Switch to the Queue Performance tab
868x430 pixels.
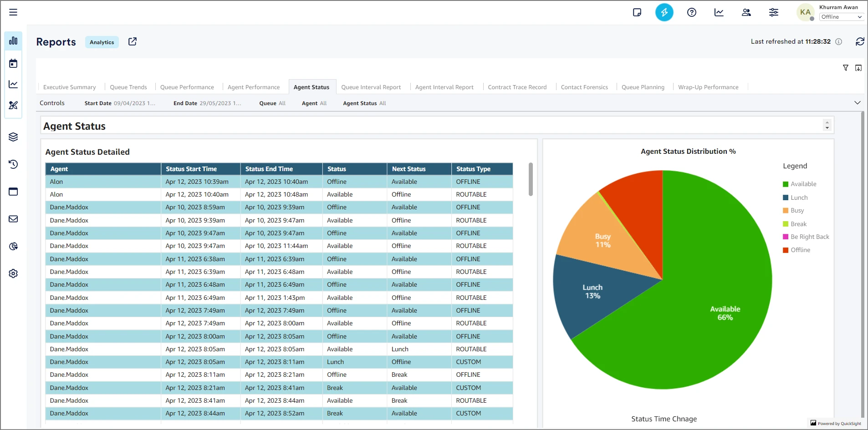187,87
